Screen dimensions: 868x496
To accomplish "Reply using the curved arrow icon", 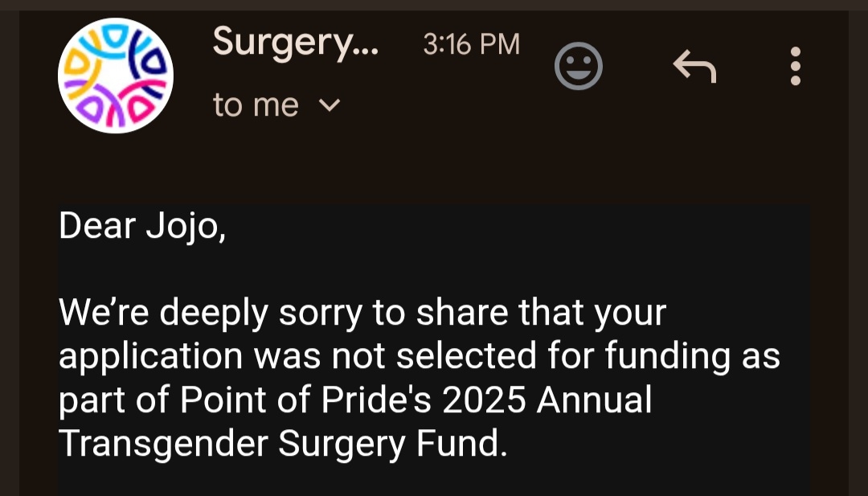I will pos(694,66).
